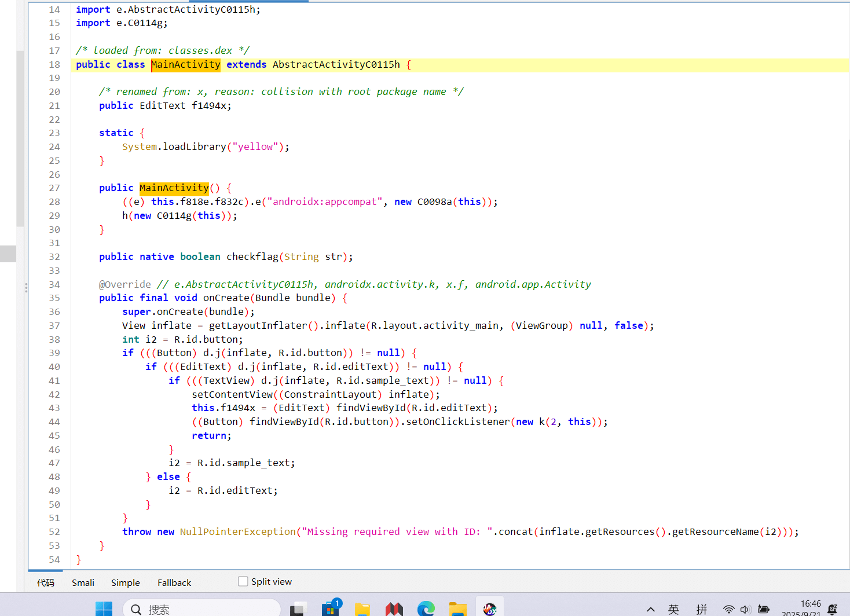Open the volume control
850x616 pixels.
(746, 609)
